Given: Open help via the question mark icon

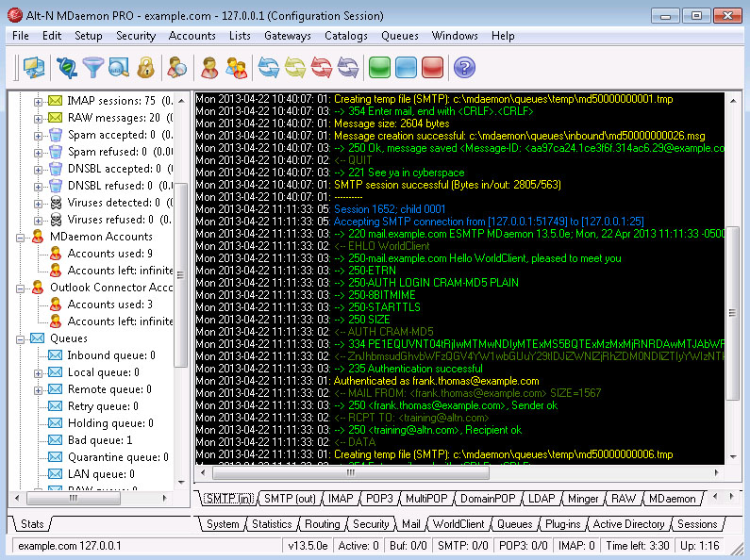Looking at the screenshot, I should pyautogui.click(x=464, y=67).
